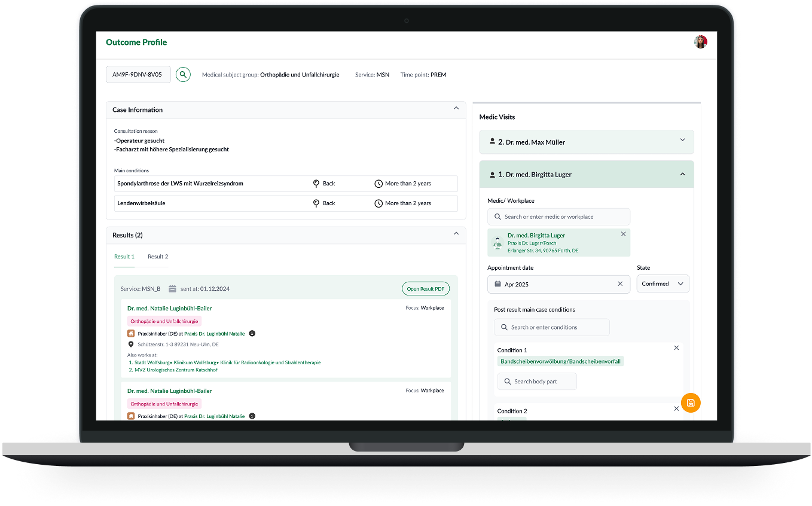Switch to the Result 2 tab
Image resolution: width=812 pixels, height=506 pixels.
(158, 257)
